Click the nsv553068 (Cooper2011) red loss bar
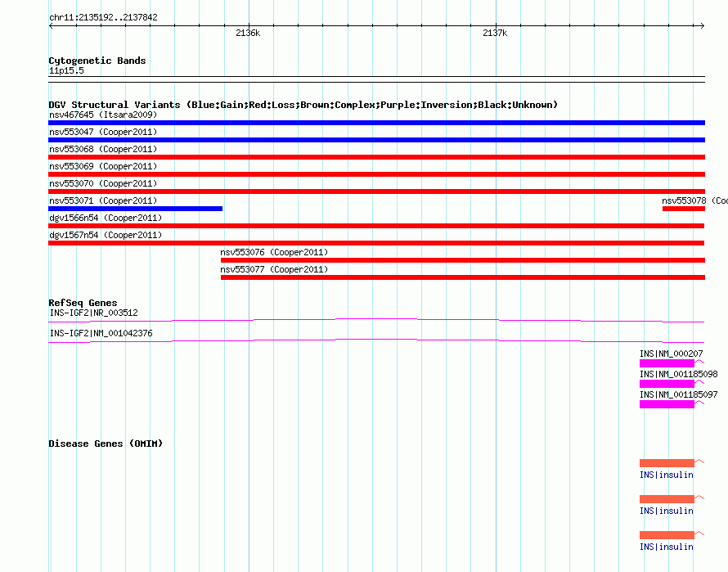 (x=376, y=157)
